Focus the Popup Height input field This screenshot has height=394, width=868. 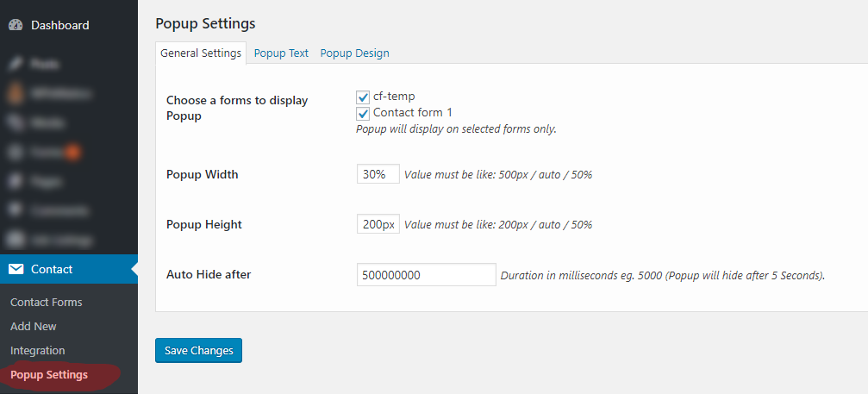point(378,224)
